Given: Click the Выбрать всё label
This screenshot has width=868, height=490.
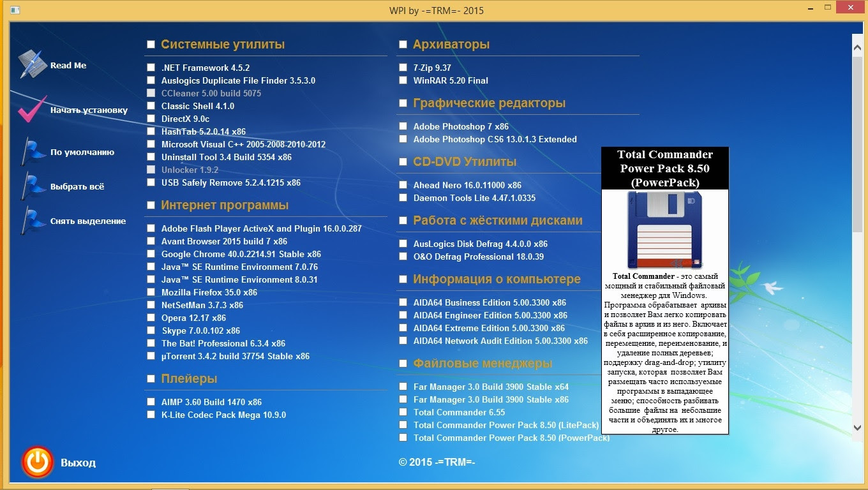Looking at the screenshot, I should (x=77, y=186).
